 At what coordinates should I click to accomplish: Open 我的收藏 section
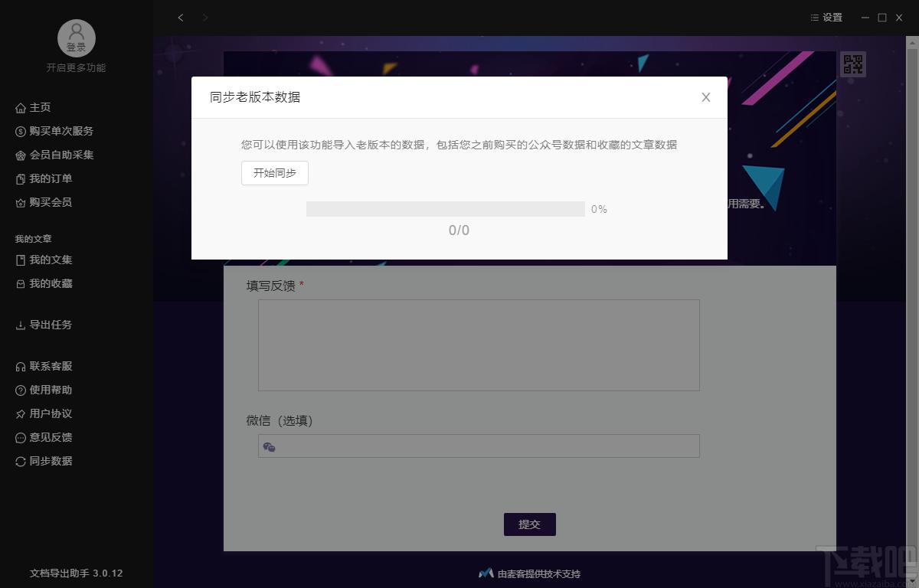click(x=51, y=284)
